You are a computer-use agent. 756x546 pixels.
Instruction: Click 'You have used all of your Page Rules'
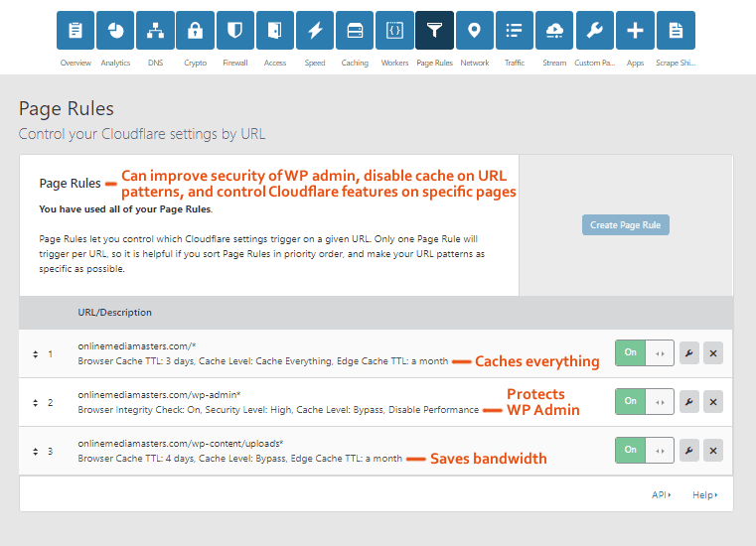click(126, 209)
